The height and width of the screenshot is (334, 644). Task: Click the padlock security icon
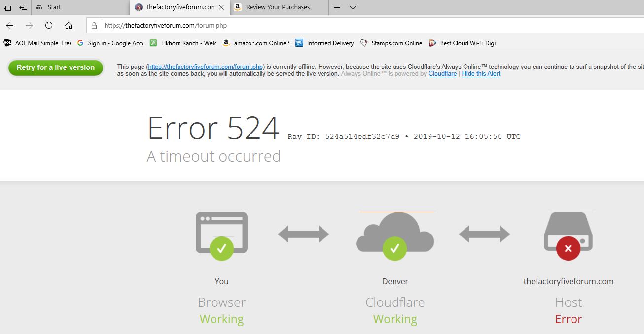point(94,25)
